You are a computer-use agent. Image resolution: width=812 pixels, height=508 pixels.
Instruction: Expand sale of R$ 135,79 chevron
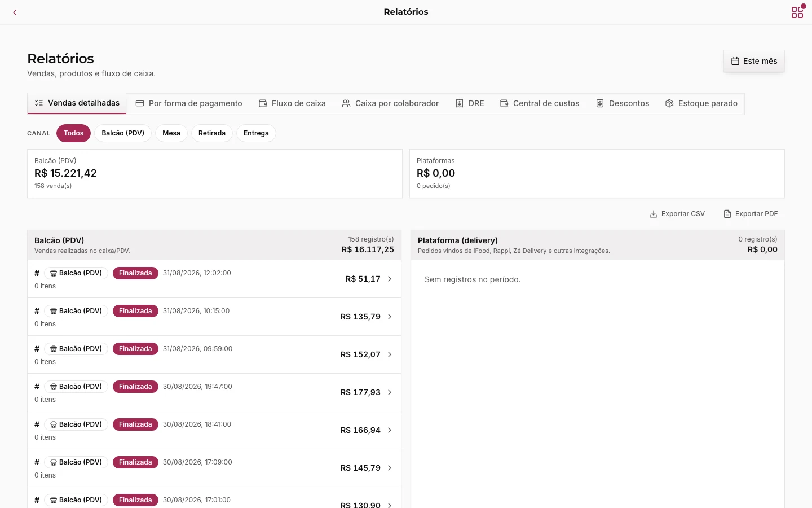(390, 317)
